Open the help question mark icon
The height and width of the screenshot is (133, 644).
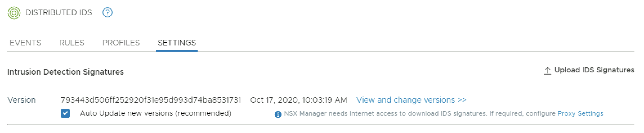[x=108, y=13]
